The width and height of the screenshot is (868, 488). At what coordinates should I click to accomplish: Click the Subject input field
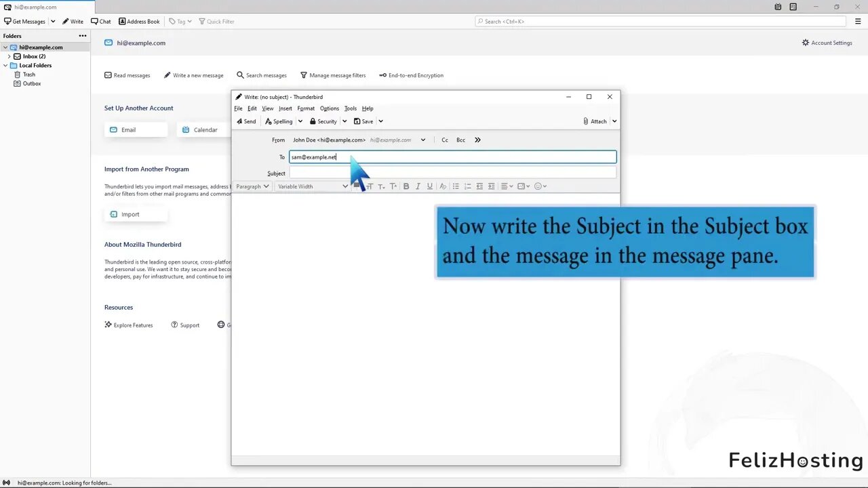(452, 173)
